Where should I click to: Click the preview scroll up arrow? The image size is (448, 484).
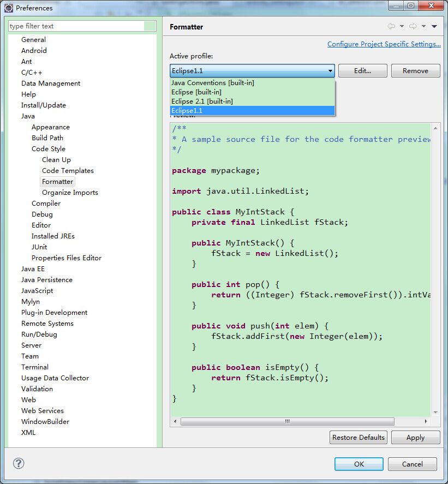pos(435,128)
